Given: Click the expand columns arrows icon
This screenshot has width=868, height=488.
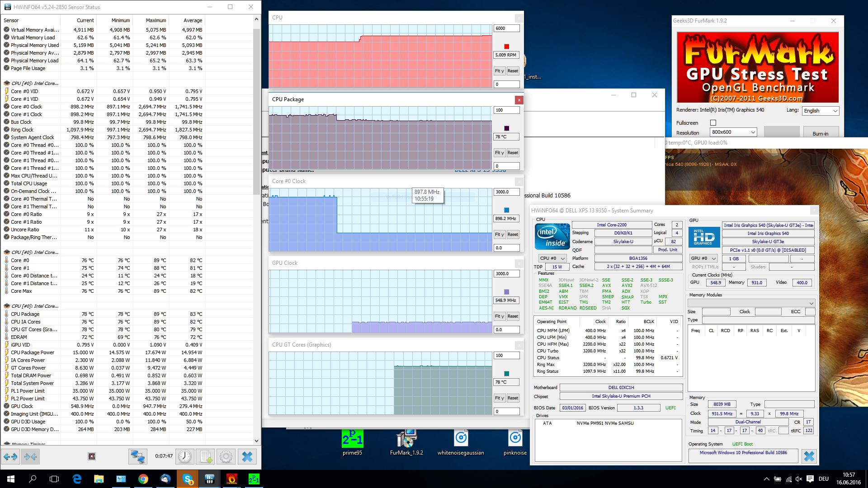Looking at the screenshot, I should pyautogui.click(x=10, y=457).
